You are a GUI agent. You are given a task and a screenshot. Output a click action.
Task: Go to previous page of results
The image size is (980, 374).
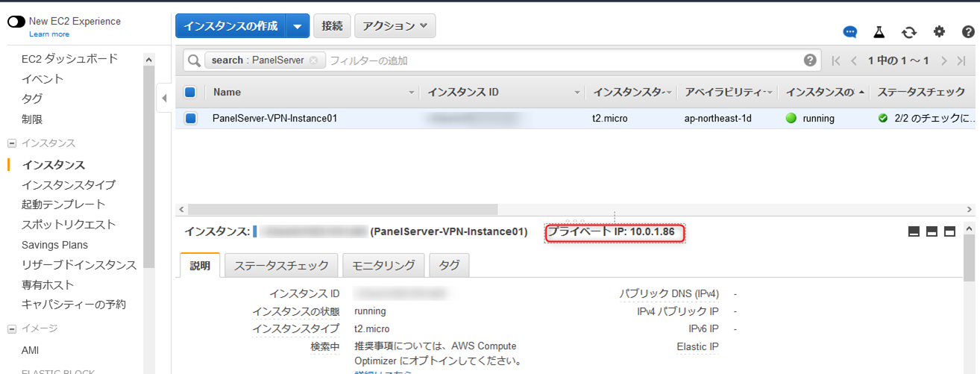click(854, 60)
